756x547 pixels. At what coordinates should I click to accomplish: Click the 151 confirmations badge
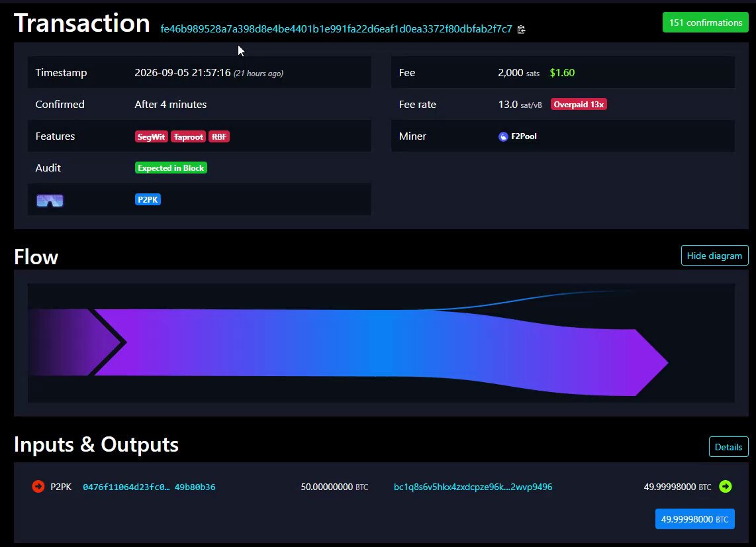pos(706,23)
